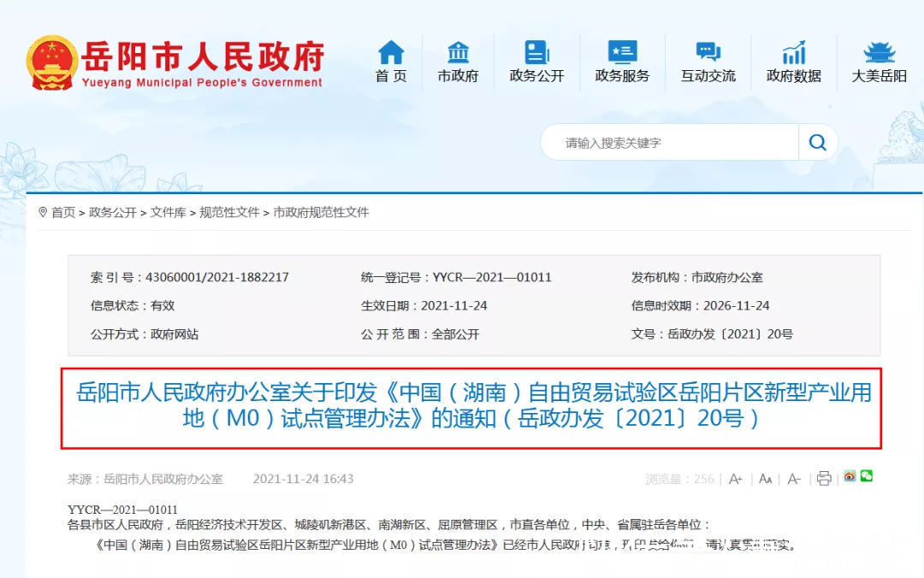
Task: Reset font size with the Aa button
Action: [x=765, y=479]
